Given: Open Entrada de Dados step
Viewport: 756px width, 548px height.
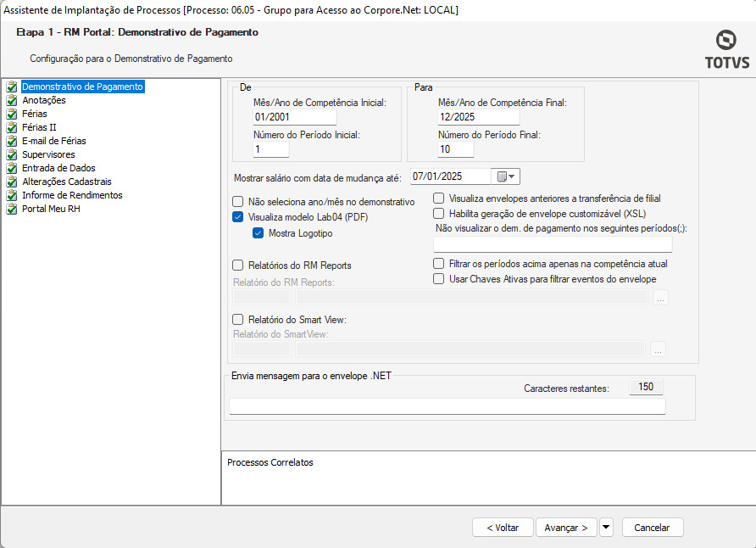Looking at the screenshot, I should (58, 168).
